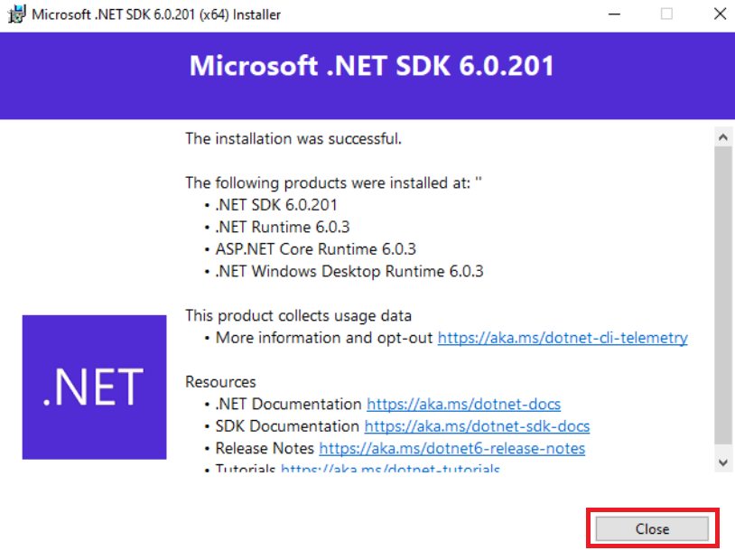Click the greyed-out maximize button
The image size is (735, 560).
666,14
